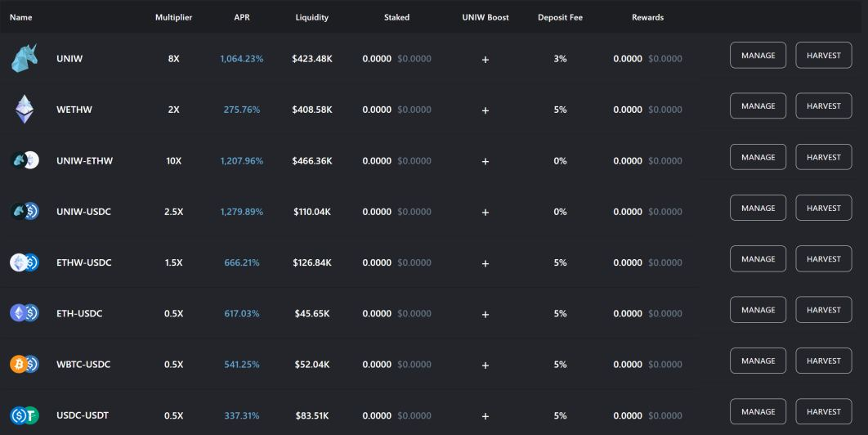Open MANAGE for the UNIW-ETHW pool
868x435 pixels.
click(x=758, y=157)
